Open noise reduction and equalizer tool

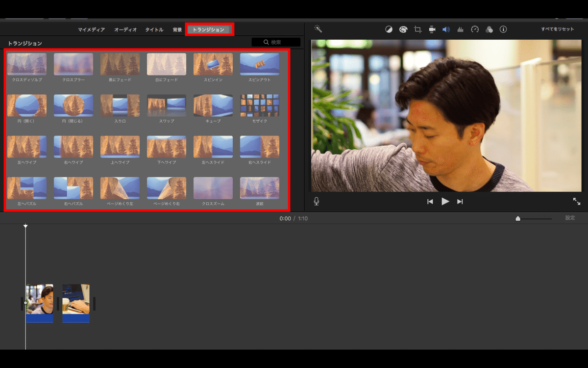coord(460,29)
